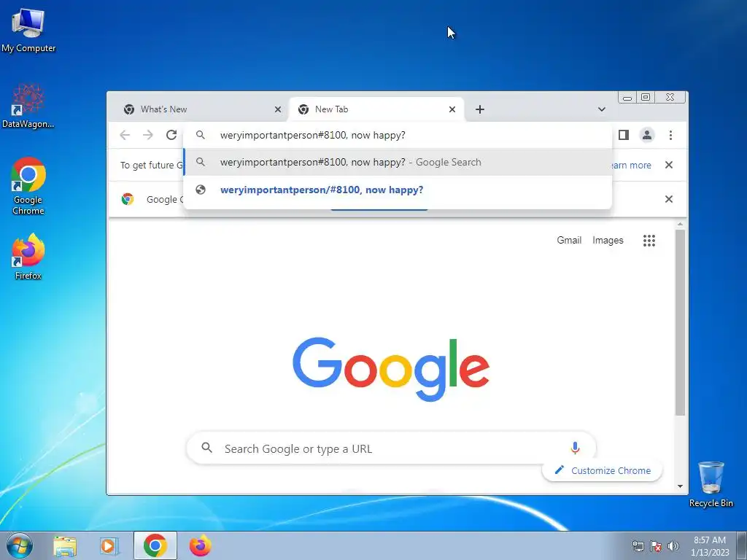Open Chrome's three-dot menu
The image size is (747, 560).
(x=671, y=135)
